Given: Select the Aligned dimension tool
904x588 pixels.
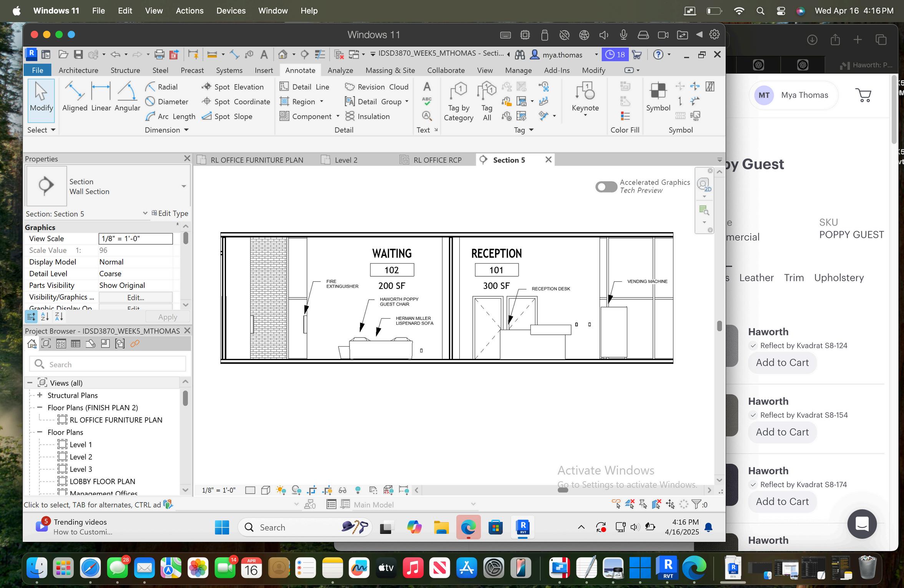Looking at the screenshot, I should 75,96.
